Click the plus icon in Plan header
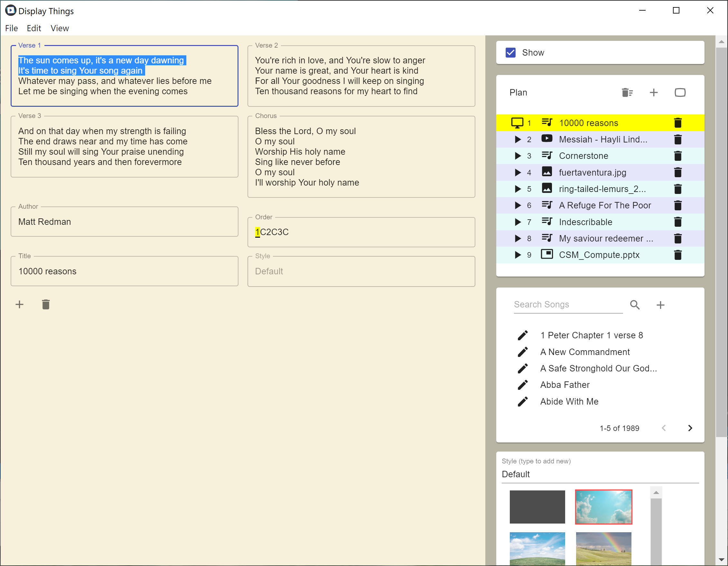 click(x=654, y=92)
